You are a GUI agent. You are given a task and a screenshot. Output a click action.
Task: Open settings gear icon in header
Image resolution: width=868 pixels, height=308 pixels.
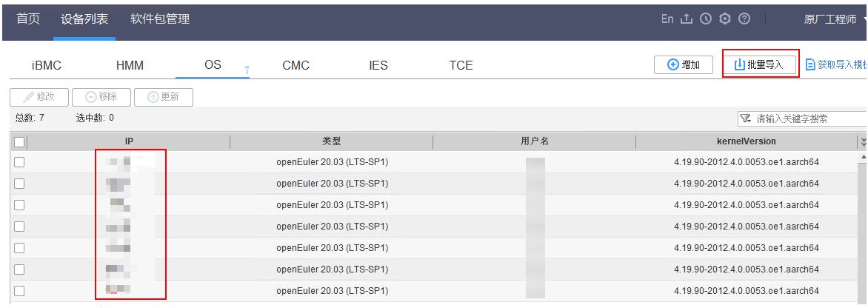coord(724,19)
